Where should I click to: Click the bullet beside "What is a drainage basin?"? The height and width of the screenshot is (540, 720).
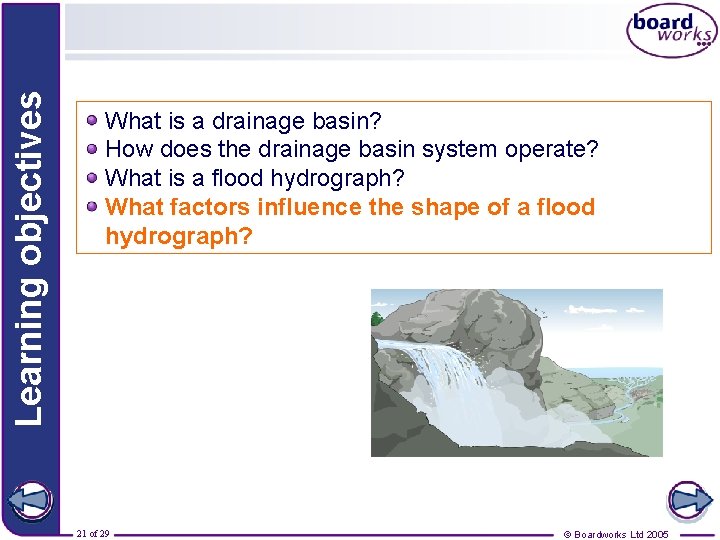[x=92, y=120]
